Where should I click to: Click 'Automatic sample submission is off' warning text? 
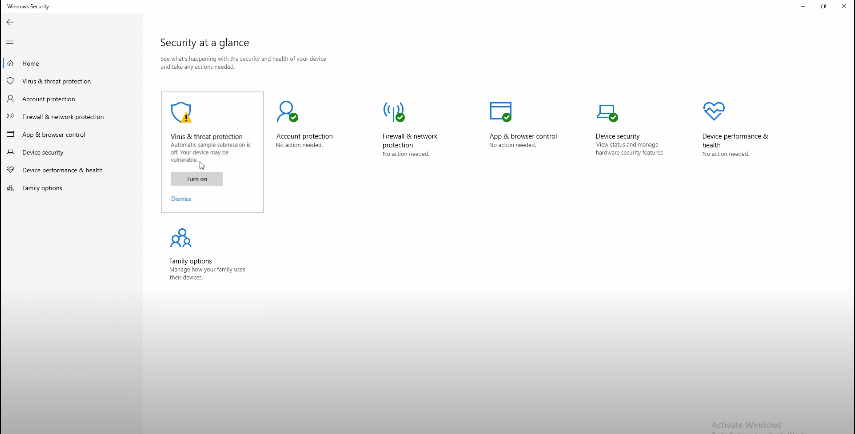(210, 153)
